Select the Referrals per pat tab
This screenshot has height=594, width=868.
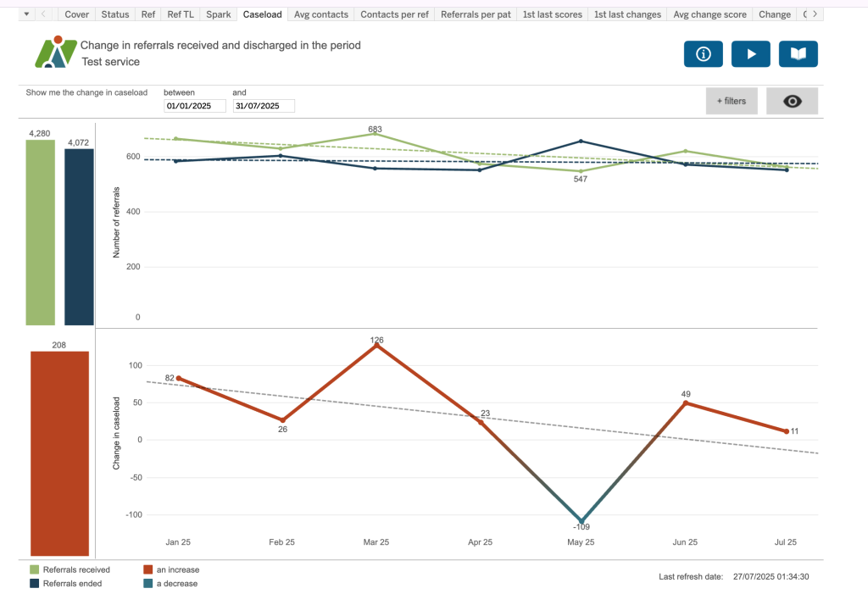(476, 14)
